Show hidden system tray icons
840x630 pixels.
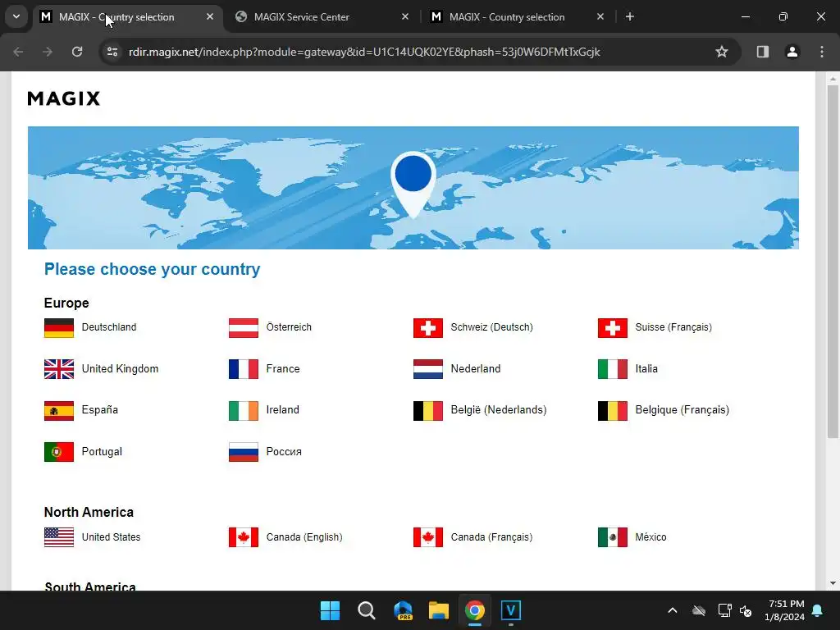(673, 610)
